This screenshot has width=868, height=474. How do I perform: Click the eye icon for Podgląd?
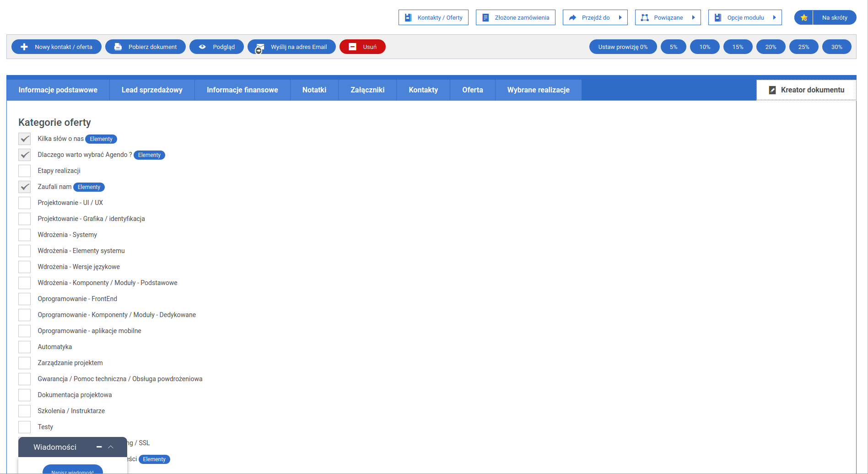tap(202, 47)
